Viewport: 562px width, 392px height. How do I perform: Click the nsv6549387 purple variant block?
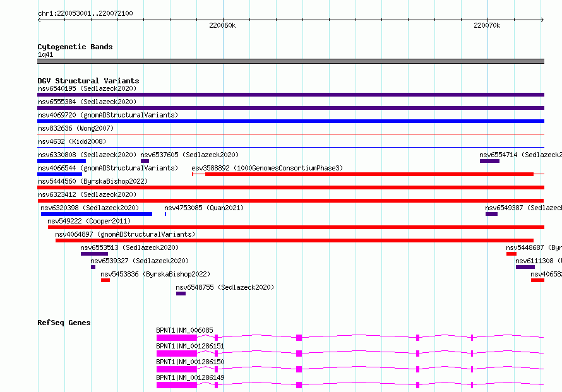click(x=491, y=214)
